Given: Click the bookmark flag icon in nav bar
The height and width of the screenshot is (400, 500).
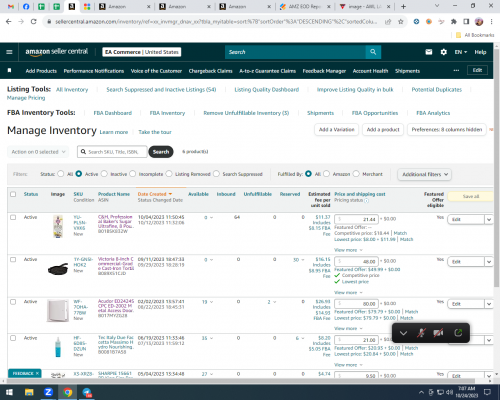Looking at the screenshot, I should pyautogui.click(x=9, y=70).
